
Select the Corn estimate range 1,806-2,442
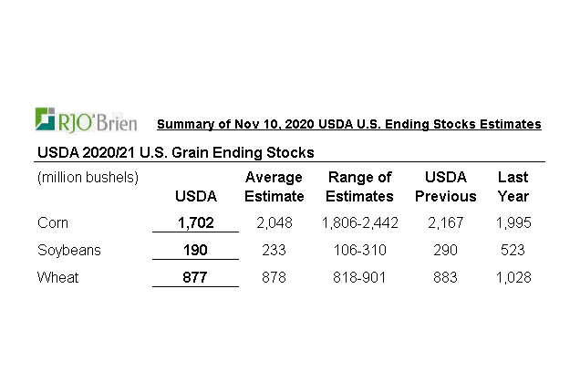click(359, 222)
